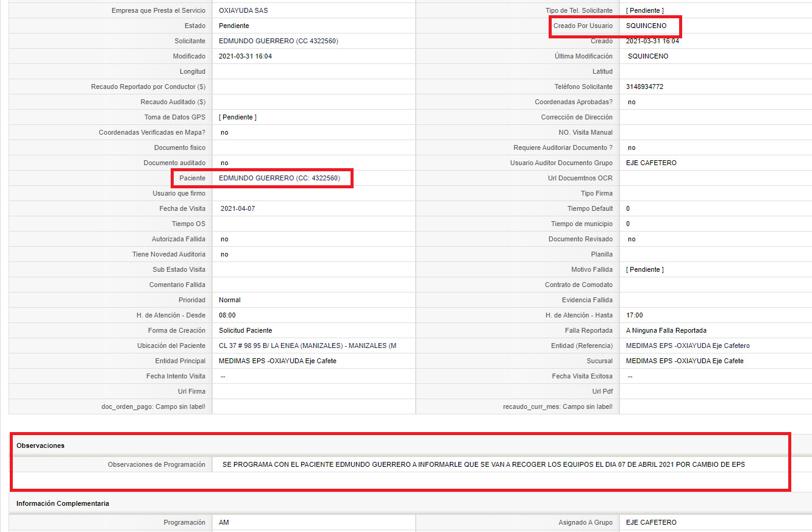
Task: Select the Creado Por Usuario value SQUINCENO
Action: [646, 26]
